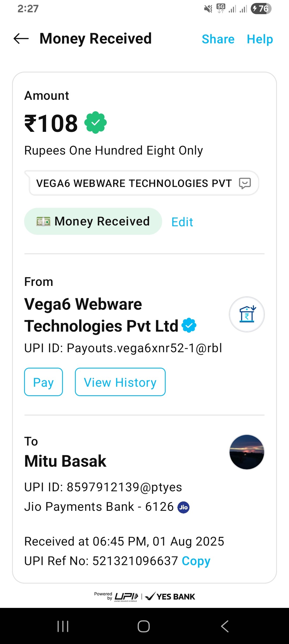Share this transaction receipt

click(218, 39)
